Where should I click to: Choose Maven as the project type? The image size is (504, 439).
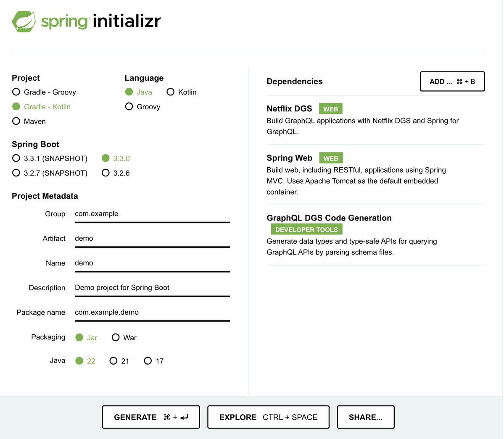click(29, 121)
